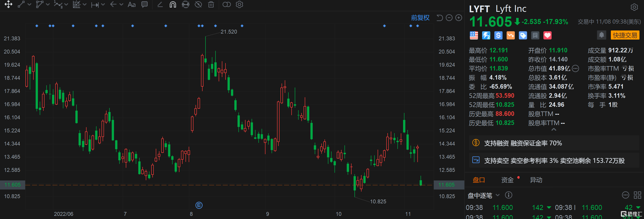Viewport: 644px width, 219px height.
Task: Select the comment bubble note tool
Action: click(144, 5)
